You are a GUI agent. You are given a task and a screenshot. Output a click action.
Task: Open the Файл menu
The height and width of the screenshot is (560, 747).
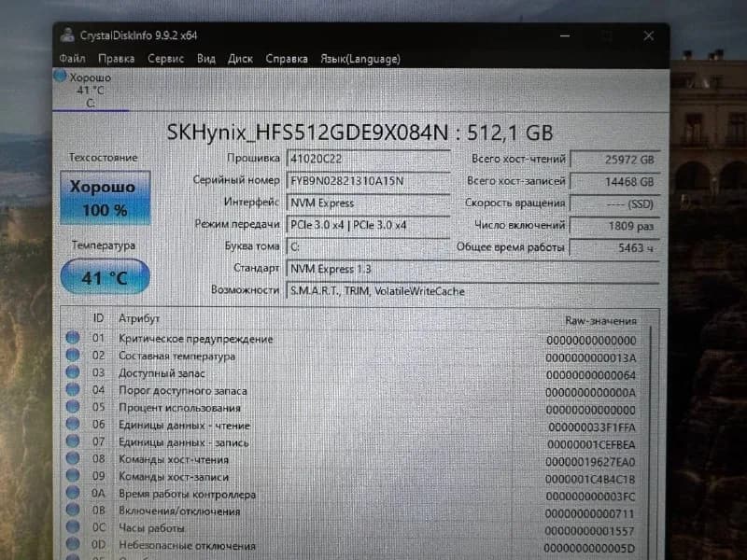tap(73, 59)
